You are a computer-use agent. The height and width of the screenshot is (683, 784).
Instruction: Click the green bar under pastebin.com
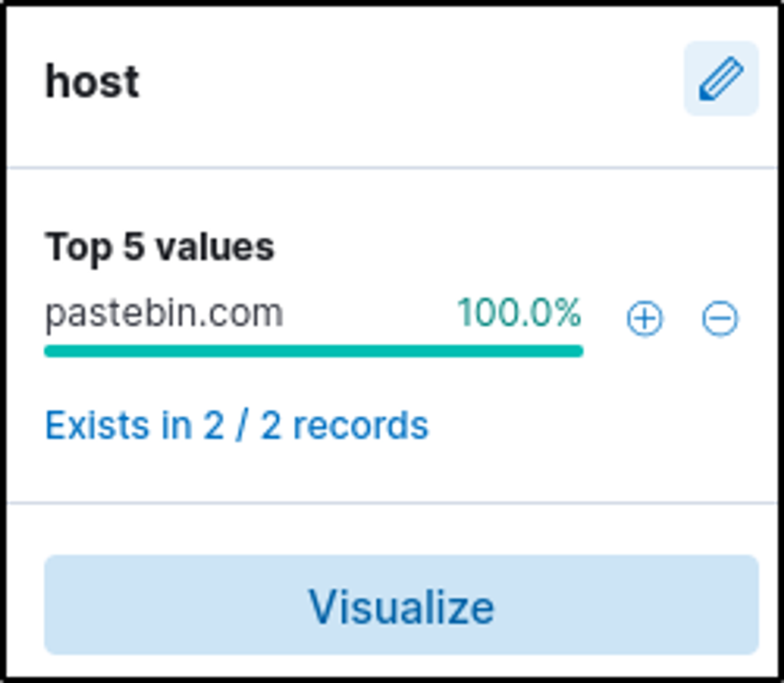tap(313, 351)
